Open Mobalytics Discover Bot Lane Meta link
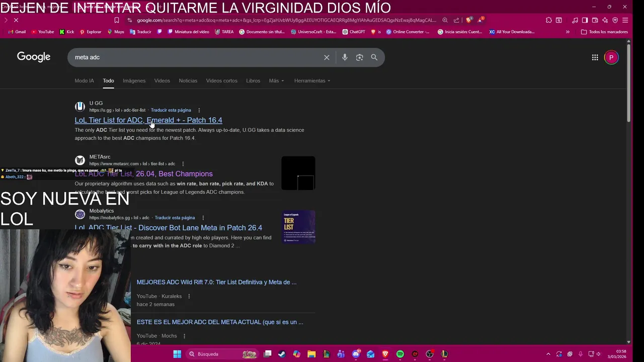The height and width of the screenshot is (362, 644). point(169,228)
